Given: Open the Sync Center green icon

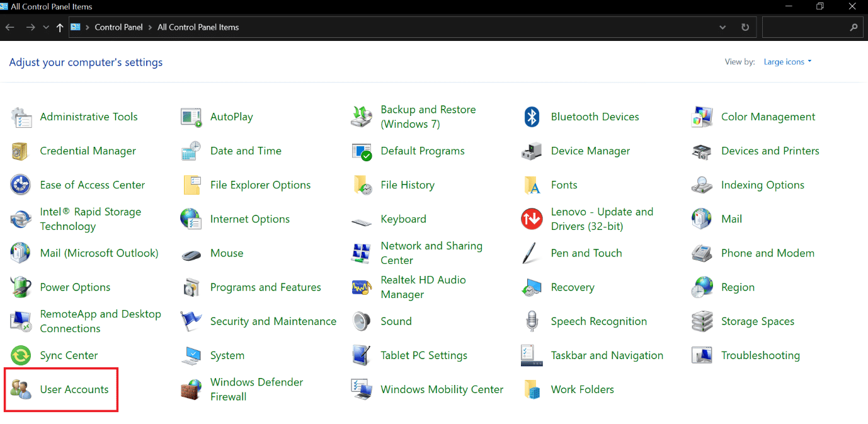Looking at the screenshot, I should (x=21, y=355).
